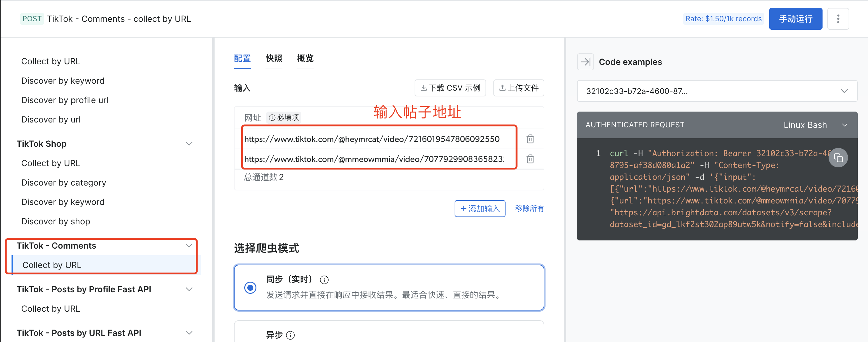Click the 手动运行 button
The height and width of the screenshot is (342, 868).
coord(795,19)
